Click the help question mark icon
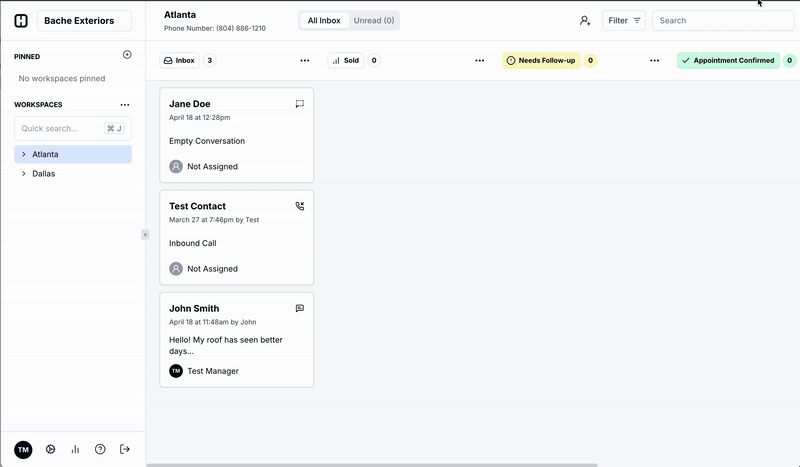 (x=100, y=450)
